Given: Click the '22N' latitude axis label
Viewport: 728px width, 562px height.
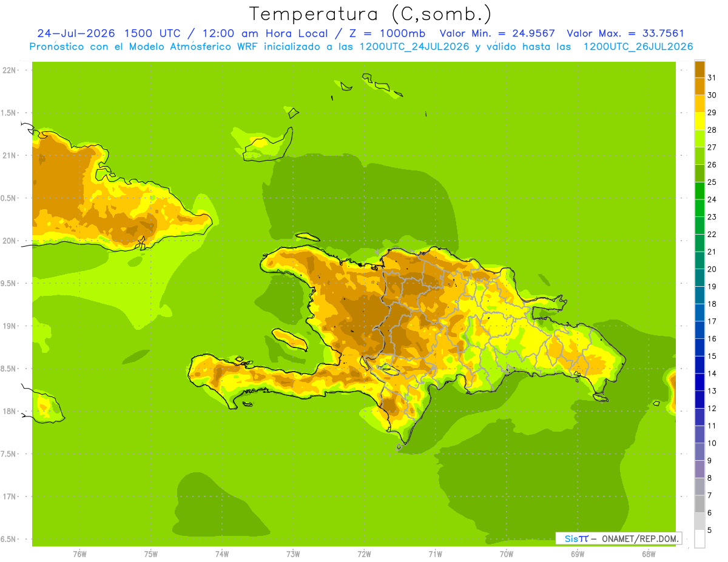Looking at the screenshot, I should point(9,70).
